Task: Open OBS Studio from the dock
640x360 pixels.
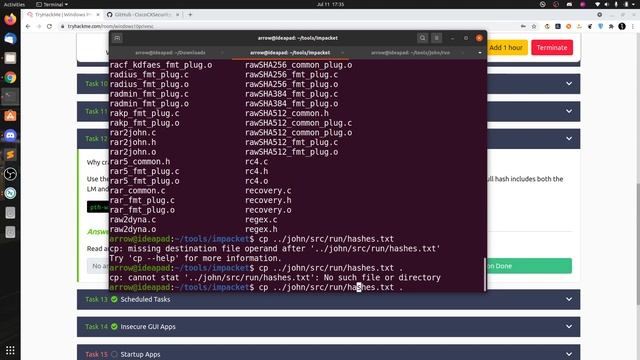Action: [x=10, y=174]
